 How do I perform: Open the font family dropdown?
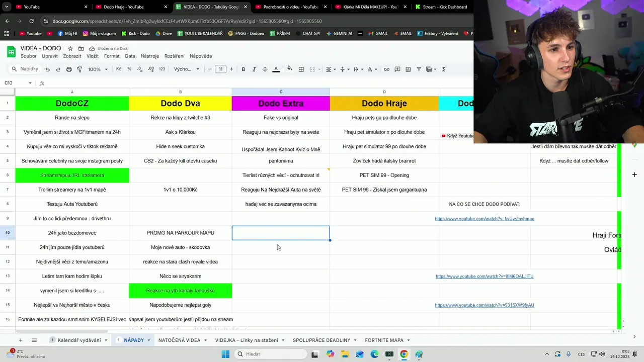(187, 69)
